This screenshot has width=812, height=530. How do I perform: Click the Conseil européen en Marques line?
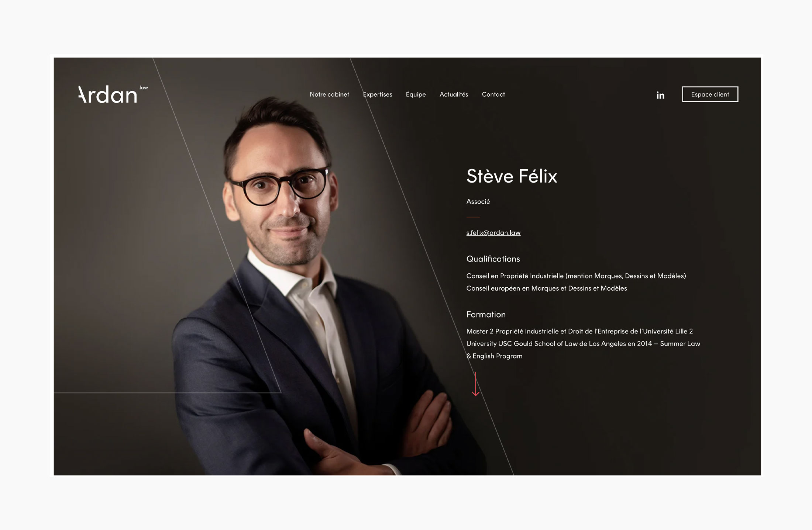click(x=547, y=288)
